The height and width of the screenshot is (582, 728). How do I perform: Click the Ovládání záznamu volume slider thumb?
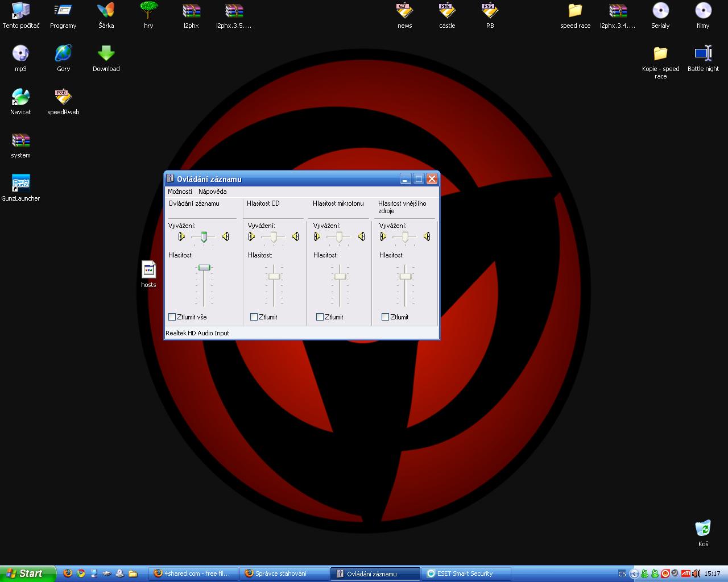[x=204, y=267]
